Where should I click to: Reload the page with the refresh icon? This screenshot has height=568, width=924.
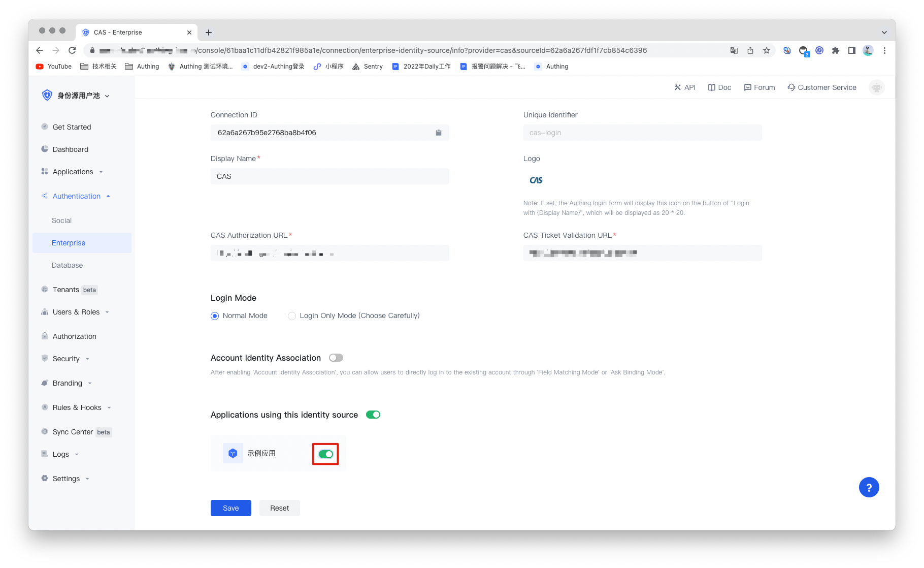click(x=72, y=50)
